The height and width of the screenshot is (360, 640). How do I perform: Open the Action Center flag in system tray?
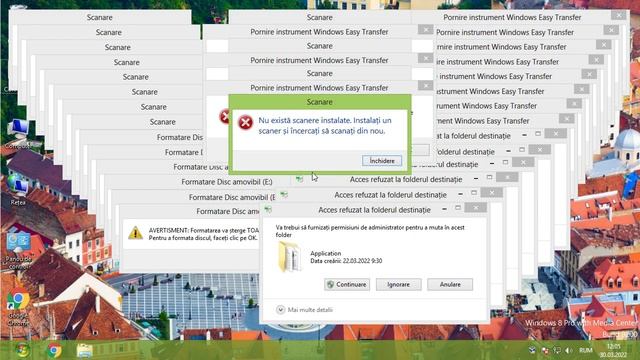545,350
